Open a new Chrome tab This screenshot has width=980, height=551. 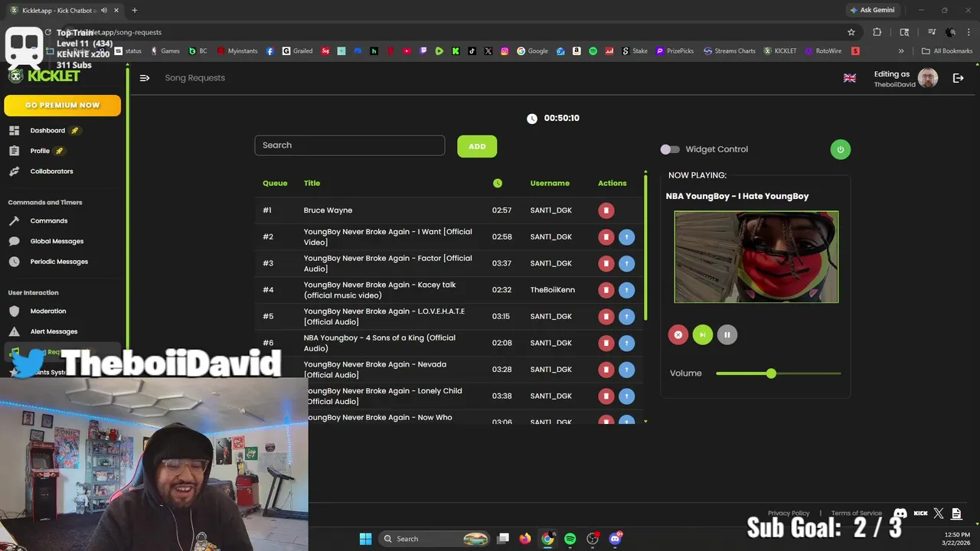134,10
